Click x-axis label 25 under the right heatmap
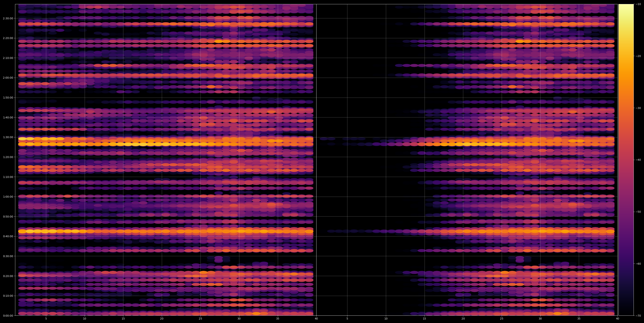The image size is (644, 323). point(502,319)
